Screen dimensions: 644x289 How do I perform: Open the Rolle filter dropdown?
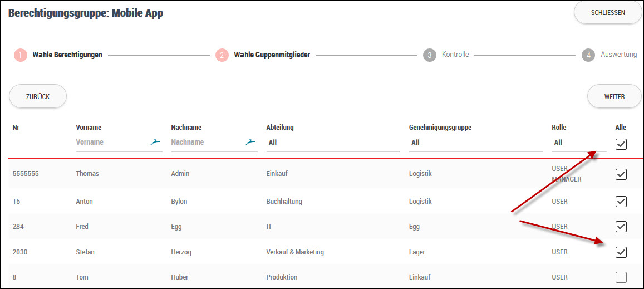(x=579, y=143)
